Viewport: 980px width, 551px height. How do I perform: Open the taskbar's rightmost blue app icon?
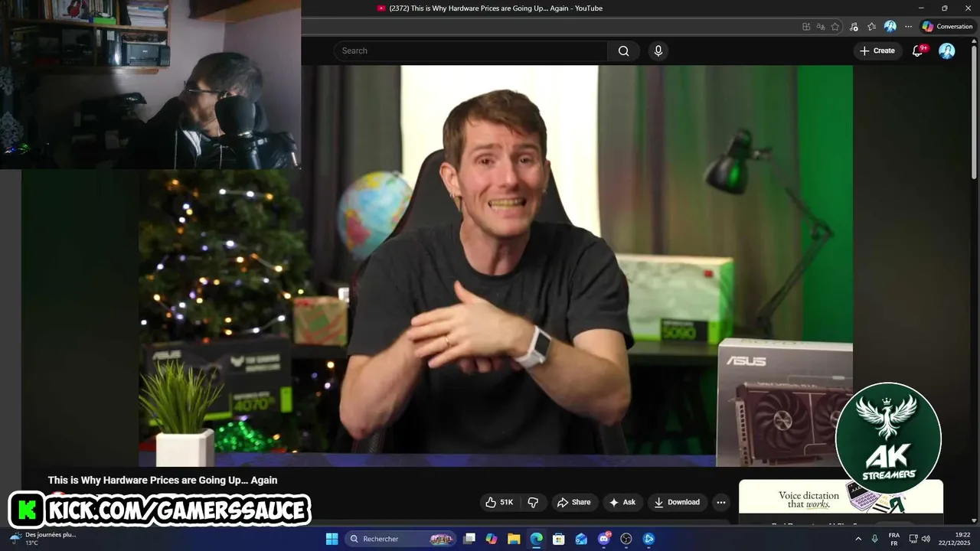648,539
